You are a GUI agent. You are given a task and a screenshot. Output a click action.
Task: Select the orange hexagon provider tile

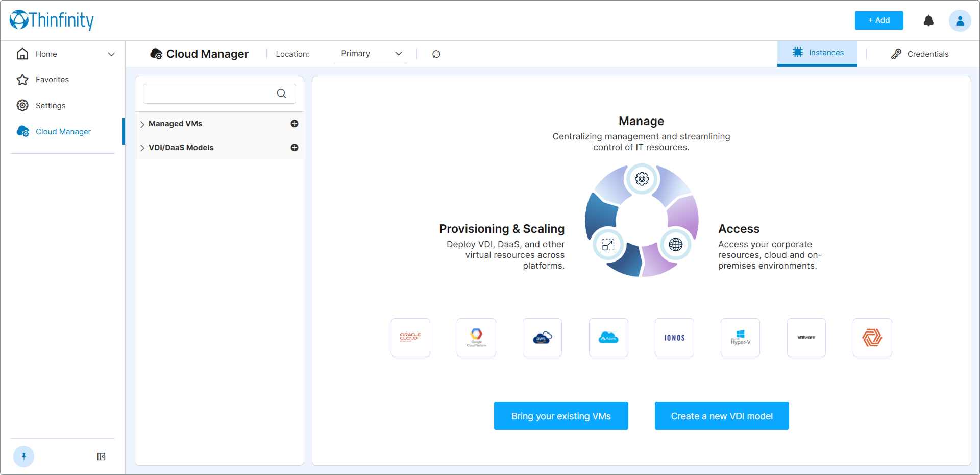pyautogui.click(x=872, y=338)
